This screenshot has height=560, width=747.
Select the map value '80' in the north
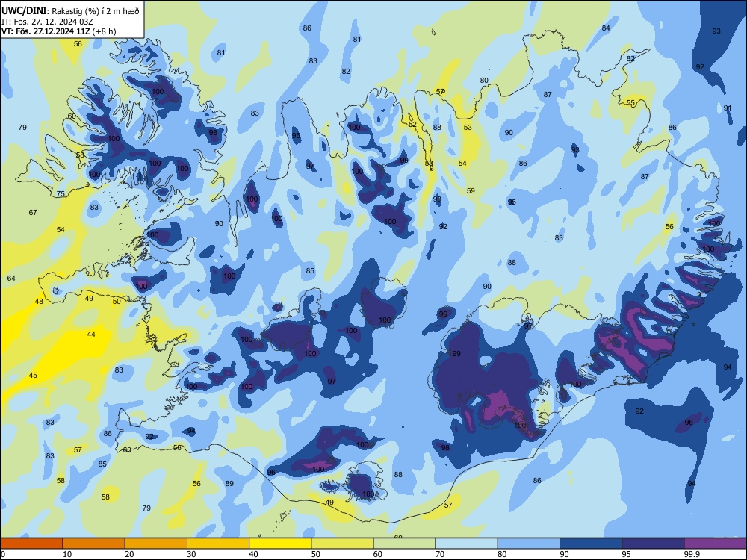coord(484,81)
